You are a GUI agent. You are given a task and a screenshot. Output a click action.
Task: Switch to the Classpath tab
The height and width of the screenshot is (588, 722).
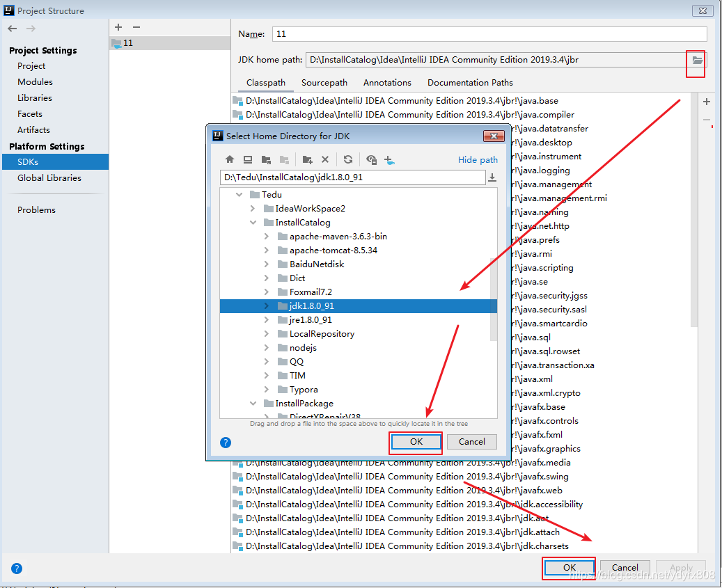tap(266, 83)
